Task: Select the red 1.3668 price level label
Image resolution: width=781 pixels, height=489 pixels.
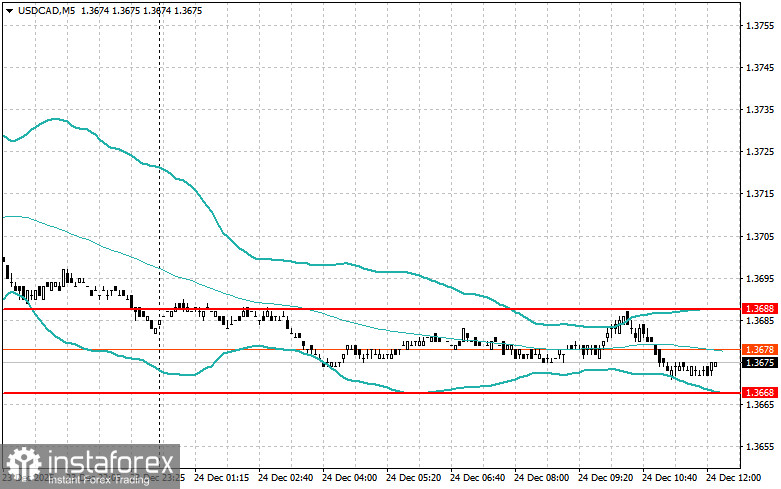Action: coord(760,393)
